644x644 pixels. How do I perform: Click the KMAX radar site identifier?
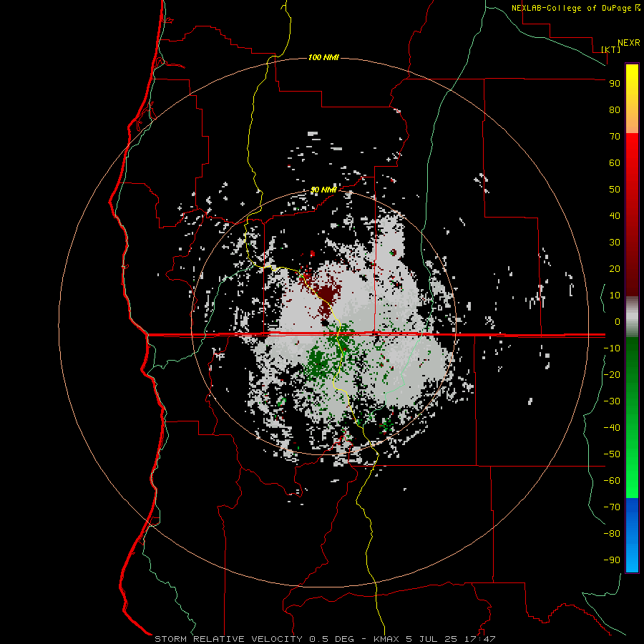click(x=386, y=639)
